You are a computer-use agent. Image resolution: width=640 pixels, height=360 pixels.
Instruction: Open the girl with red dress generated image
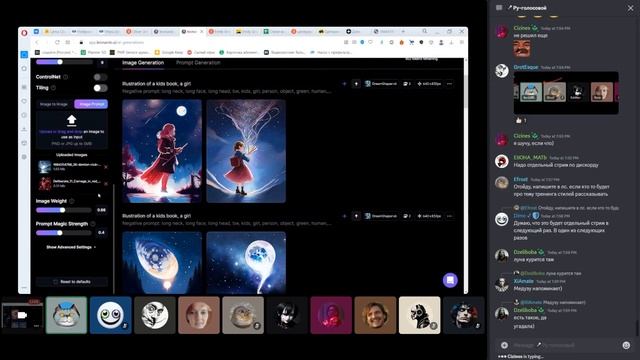point(246,151)
